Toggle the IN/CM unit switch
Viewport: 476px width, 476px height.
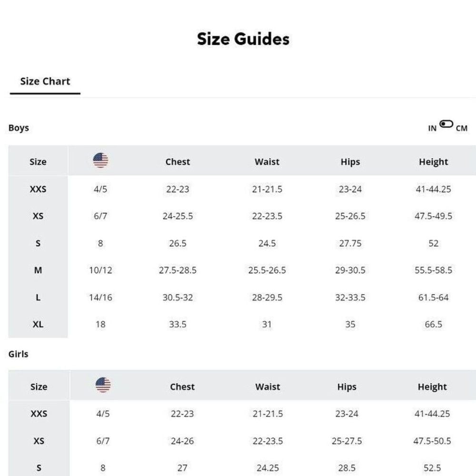[x=446, y=124]
